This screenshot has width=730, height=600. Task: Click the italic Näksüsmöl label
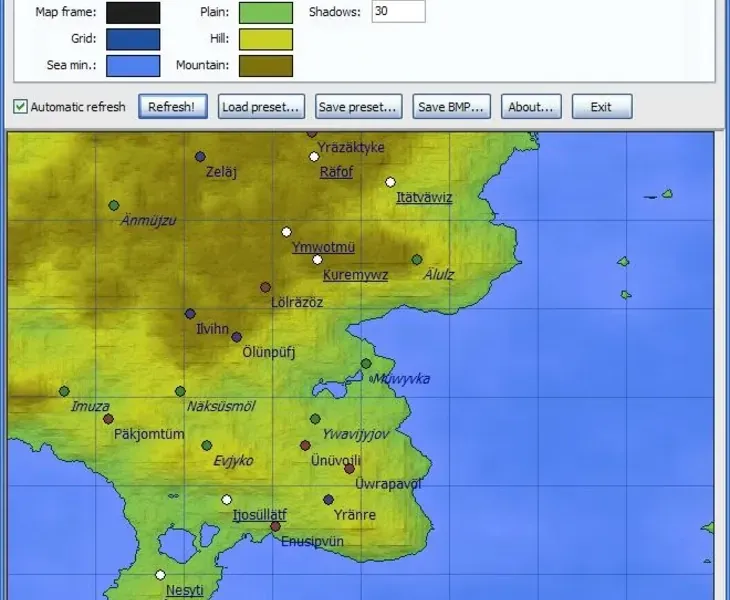click(221, 406)
